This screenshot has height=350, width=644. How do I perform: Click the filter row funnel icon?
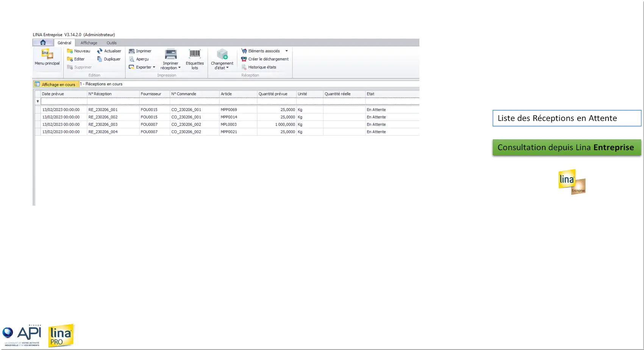pyautogui.click(x=38, y=101)
